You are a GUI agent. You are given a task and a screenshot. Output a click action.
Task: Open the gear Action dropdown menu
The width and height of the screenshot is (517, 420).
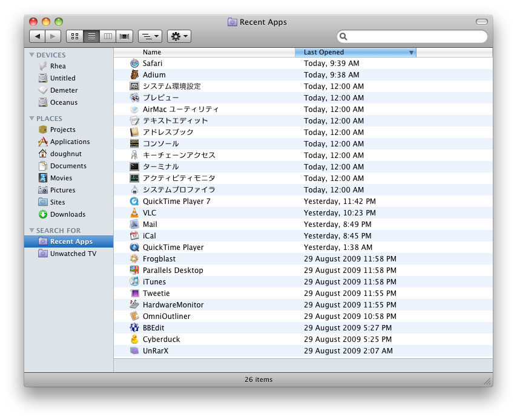[179, 36]
